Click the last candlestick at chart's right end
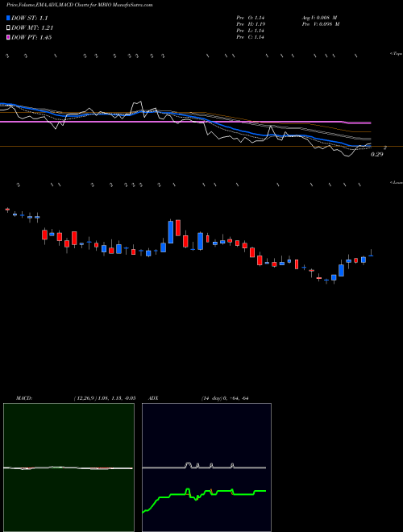Viewport: 403px width, 532px height. (x=371, y=254)
